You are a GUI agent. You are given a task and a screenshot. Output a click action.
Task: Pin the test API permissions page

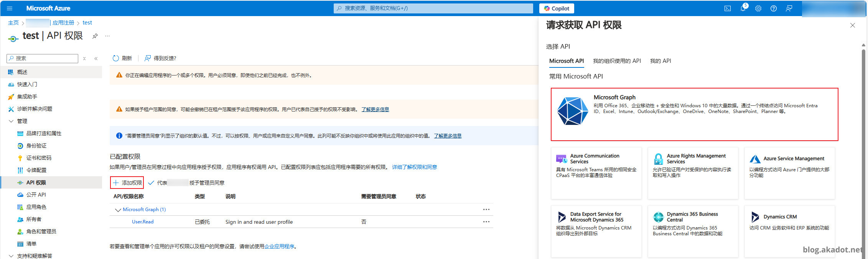coord(95,36)
